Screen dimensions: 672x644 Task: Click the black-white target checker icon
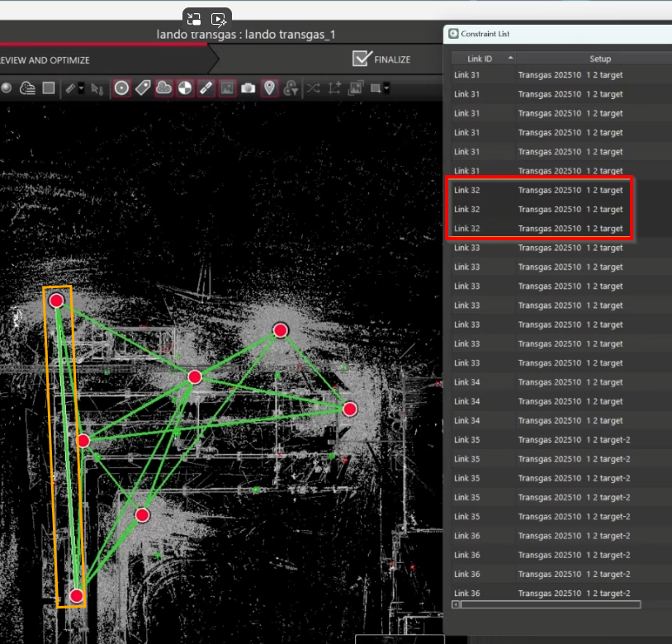(x=185, y=88)
